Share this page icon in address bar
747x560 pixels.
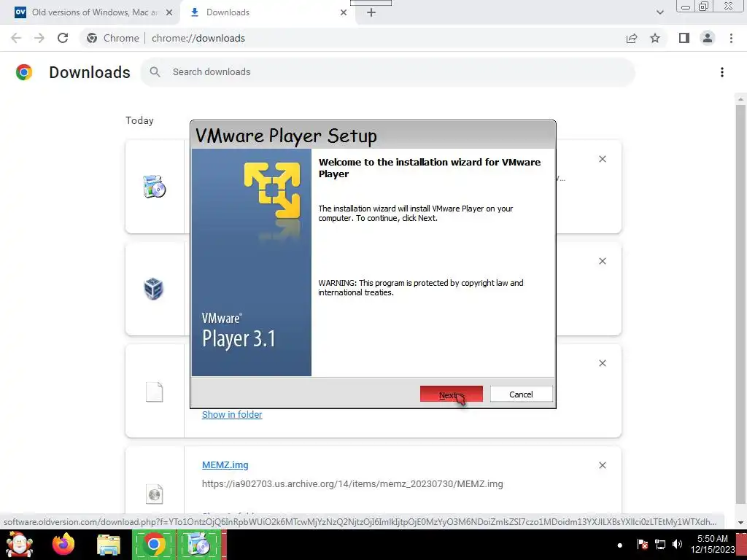click(x=632, y=38)
